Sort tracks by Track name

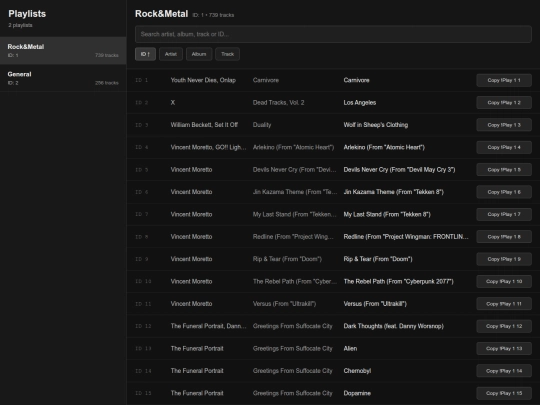click(227, 54)
